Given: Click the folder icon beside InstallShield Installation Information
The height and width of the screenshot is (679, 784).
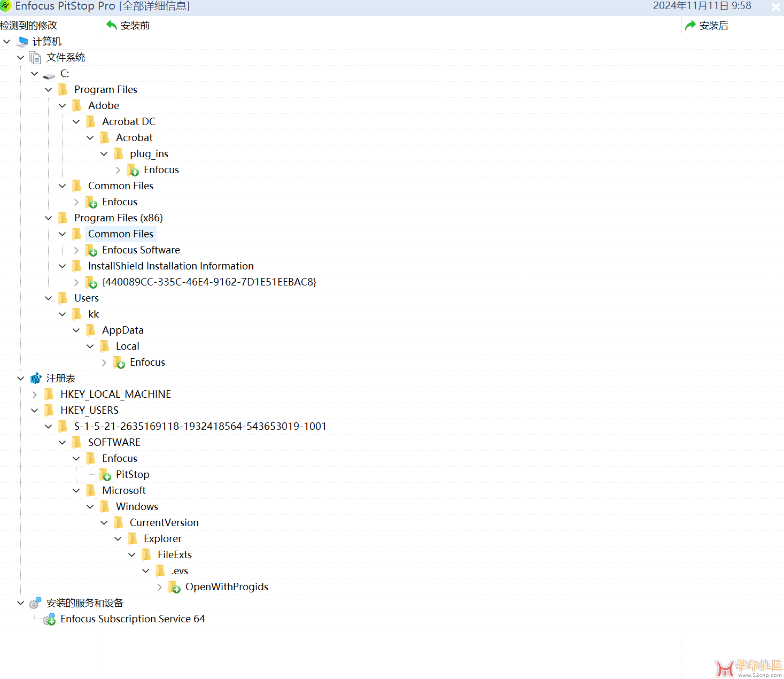Looking at the screenshot, I should coord(77,266).
